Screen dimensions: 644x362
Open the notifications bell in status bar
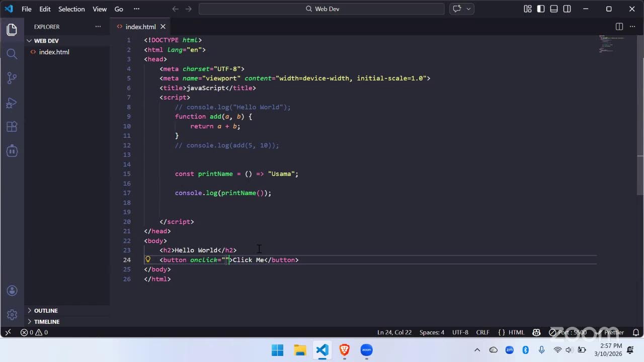636,332
